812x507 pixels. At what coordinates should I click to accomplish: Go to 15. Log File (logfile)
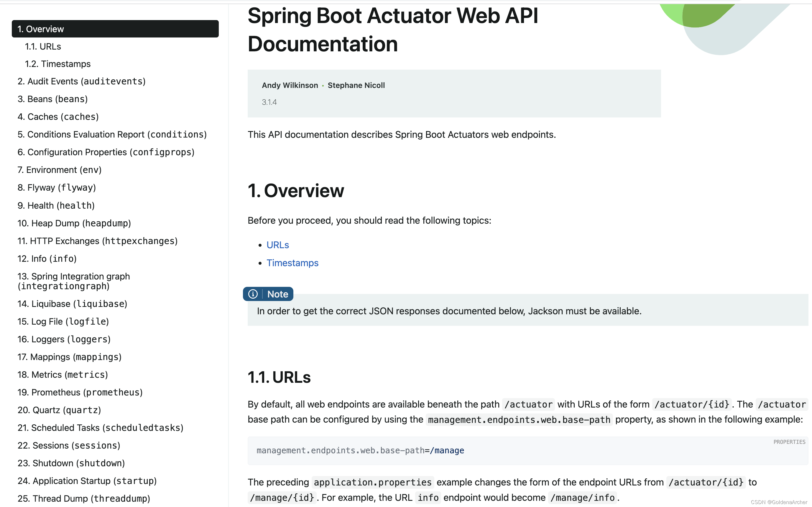point(63,322)
